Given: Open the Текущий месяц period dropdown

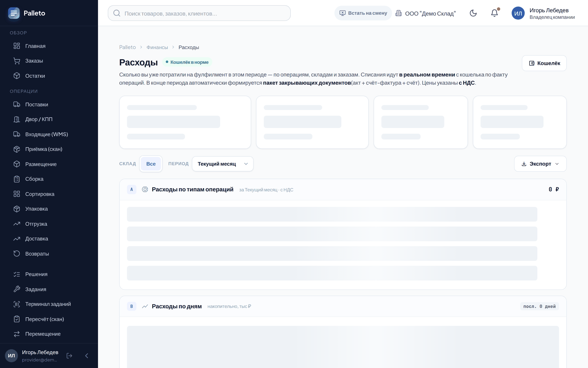Looking at the screenshot, I should tap(223, 164).
